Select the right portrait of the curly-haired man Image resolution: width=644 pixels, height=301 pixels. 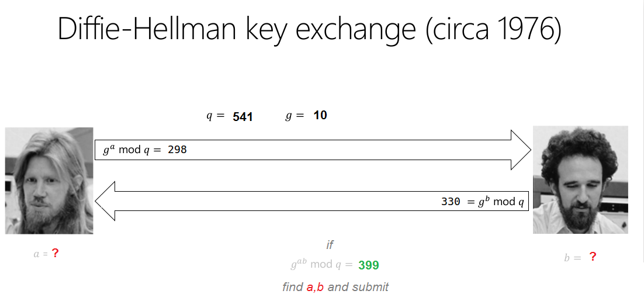tap(580, 179)
